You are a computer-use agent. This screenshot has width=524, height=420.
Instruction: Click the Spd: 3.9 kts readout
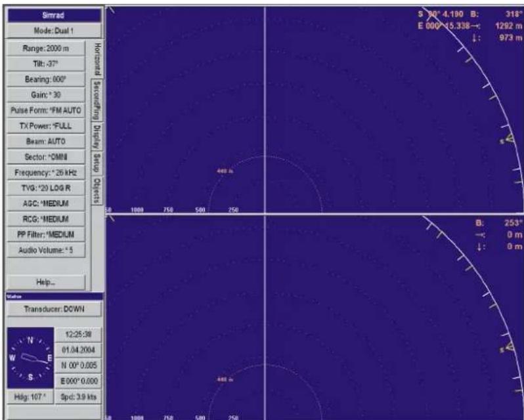point(78,397)
